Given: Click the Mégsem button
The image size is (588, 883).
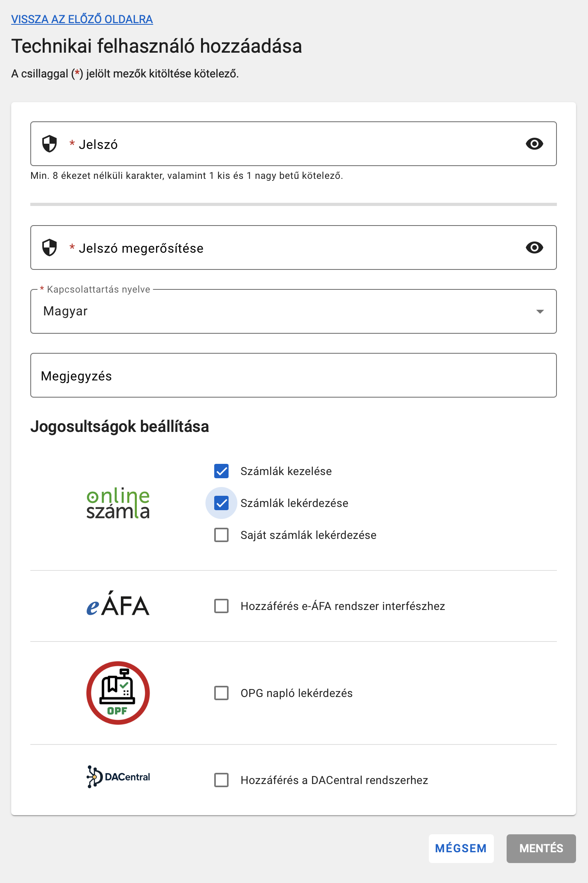Looking at the screenshot, I should [461, 848].
